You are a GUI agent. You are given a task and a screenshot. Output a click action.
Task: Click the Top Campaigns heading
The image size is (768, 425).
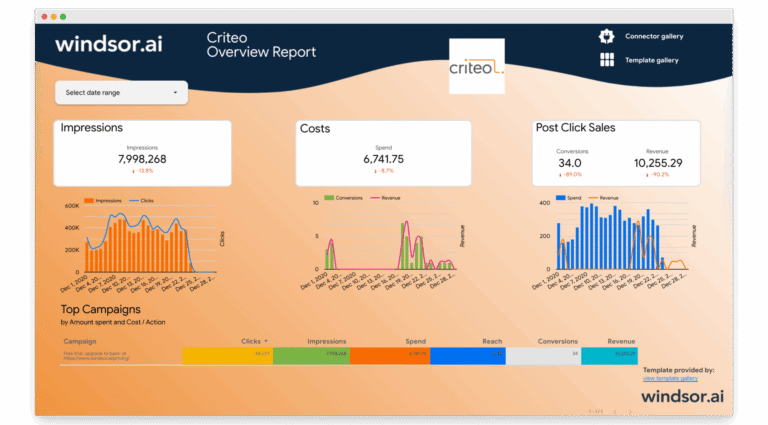tap(100, 309)
